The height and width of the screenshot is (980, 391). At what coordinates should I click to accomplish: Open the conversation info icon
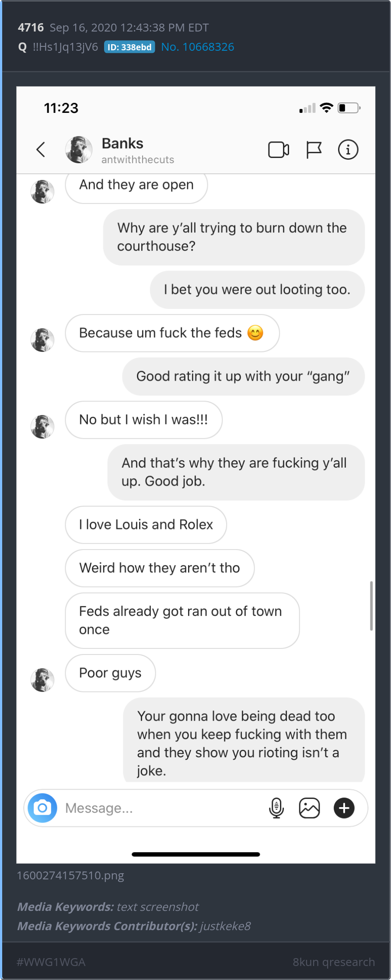point(348,150)
